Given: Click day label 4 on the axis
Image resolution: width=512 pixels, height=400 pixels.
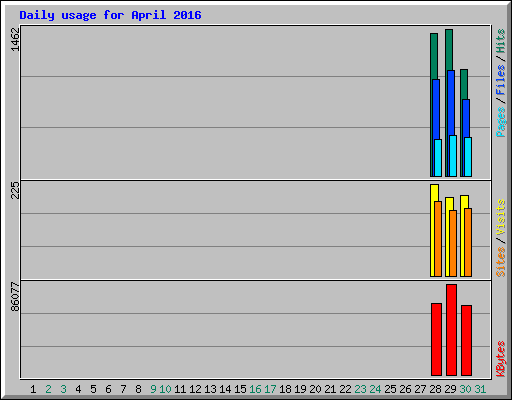Looking at the screenshot, I should pyautogui.click(x=78, y=389).
